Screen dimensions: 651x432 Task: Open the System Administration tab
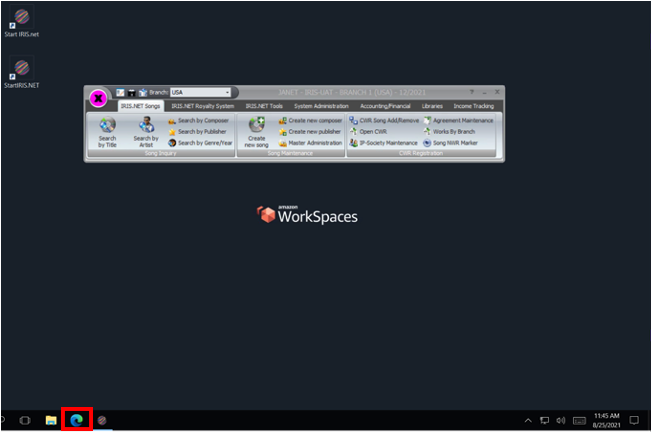(321, 105)
